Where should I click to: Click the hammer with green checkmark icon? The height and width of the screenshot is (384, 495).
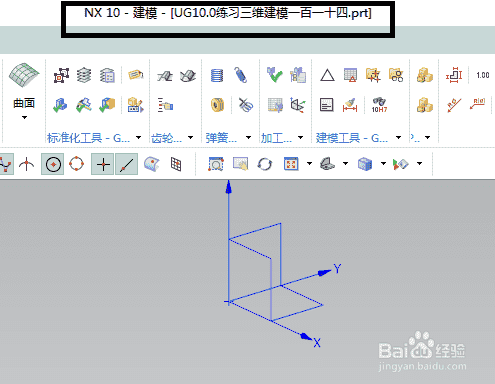click(84, 105)
